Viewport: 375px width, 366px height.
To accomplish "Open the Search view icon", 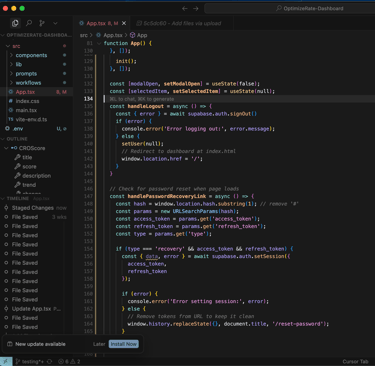I will pos(29,23).
